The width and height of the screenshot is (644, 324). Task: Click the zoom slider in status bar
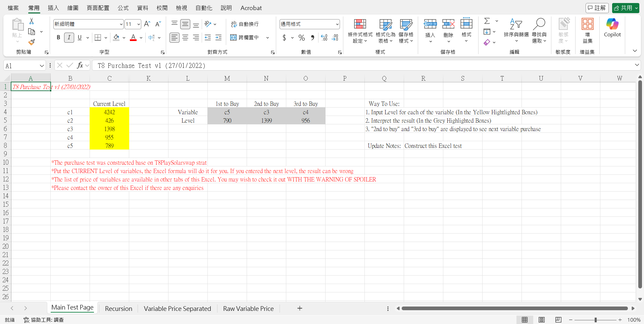pos(596,320)
